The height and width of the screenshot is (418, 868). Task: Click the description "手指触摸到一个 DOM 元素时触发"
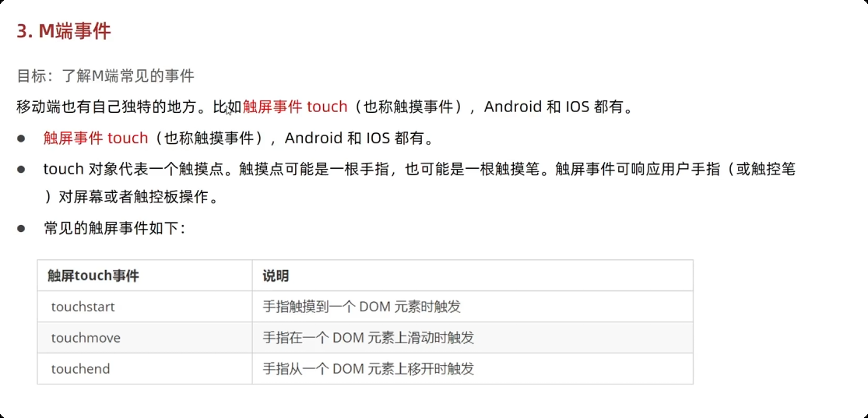click(x=361, y=306)
